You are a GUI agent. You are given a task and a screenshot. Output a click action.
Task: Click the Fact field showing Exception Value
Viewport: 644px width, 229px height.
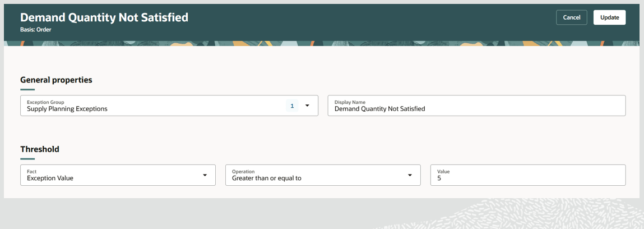click(118, 175)
